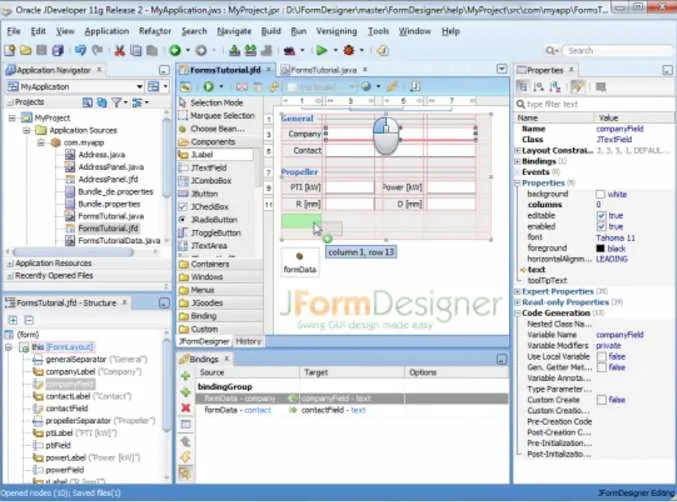This screenshot has width=677, height=502.
Task: Collapse all nodes in Structure panel
Action: (28, 320)
